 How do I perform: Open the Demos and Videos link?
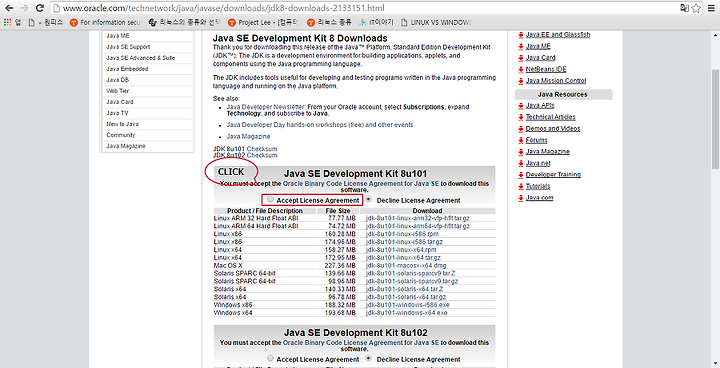[x=553, y=129]
